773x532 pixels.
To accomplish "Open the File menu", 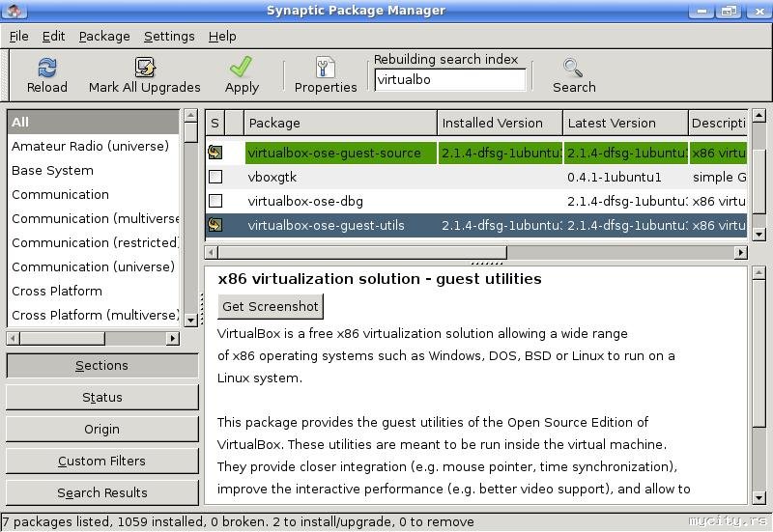I will 18,36.
